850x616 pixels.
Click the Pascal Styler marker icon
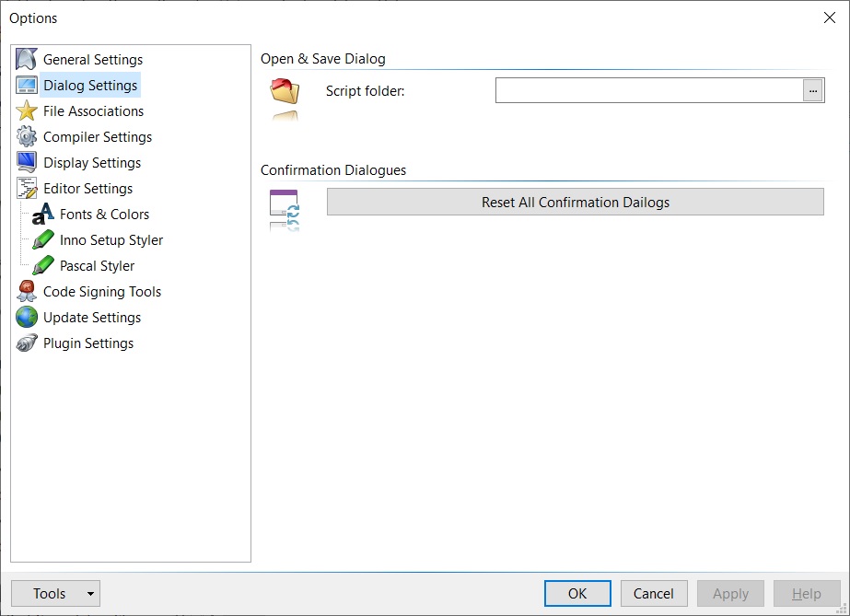[x=43, y=265]
